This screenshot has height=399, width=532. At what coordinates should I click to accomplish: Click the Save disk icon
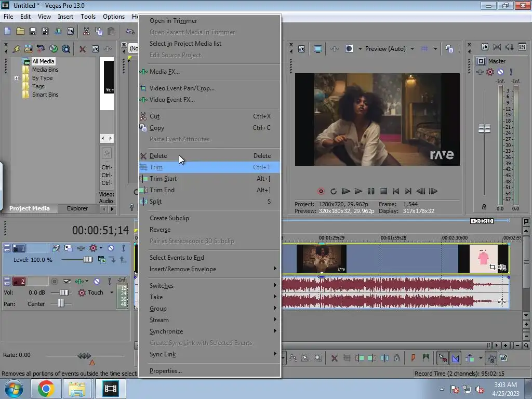tap(33, 31)
